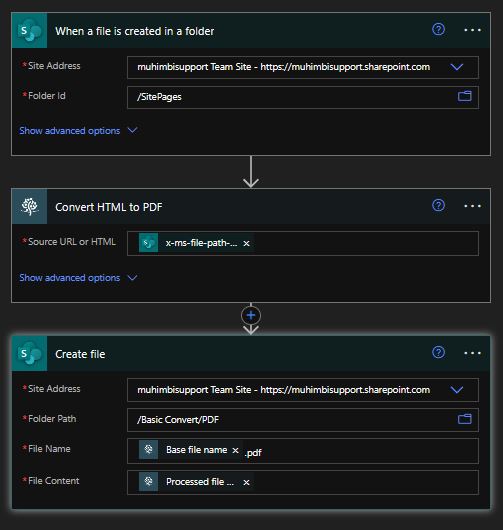Viewport: 503px width, 530px height.
Task: Open help for Create file action
Action: click(438, 353)
